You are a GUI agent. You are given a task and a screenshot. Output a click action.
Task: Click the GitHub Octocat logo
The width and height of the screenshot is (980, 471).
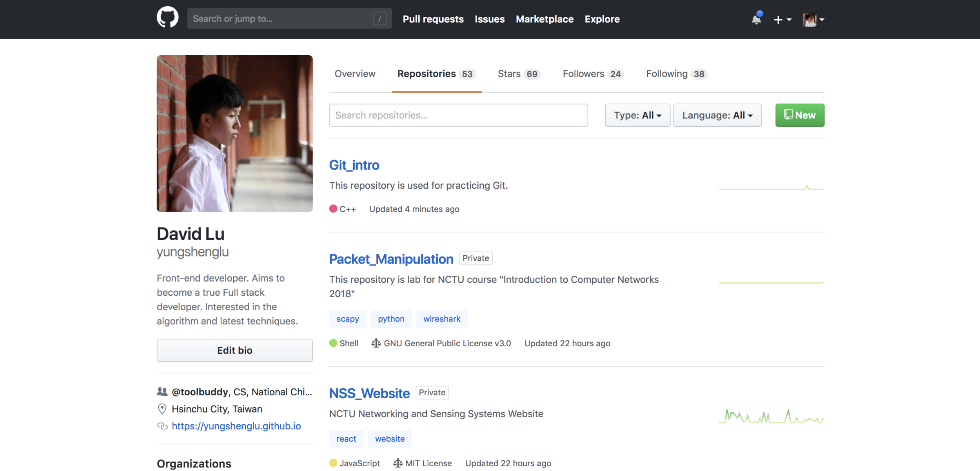pyautogui.click(x=167, y=18)
